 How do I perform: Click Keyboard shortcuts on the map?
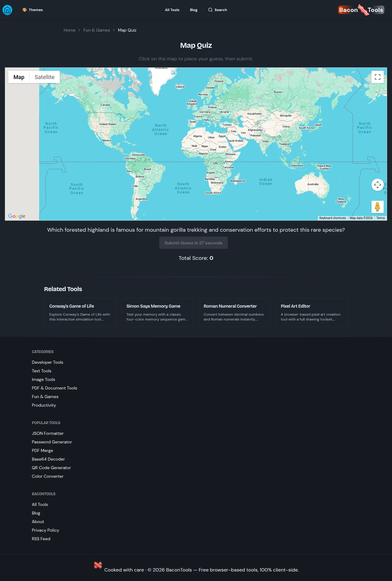[333, 218]
